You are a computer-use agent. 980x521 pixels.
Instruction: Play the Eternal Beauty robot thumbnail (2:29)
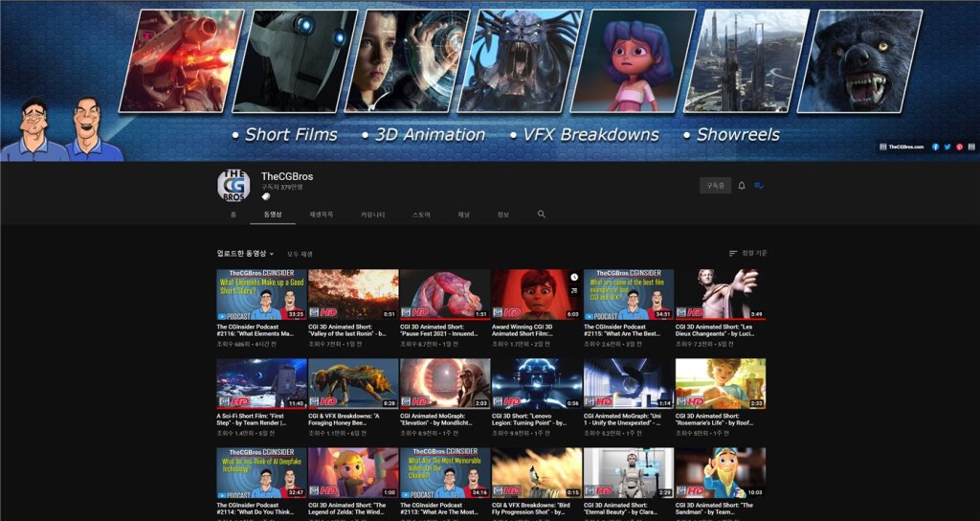click(629, 473)
